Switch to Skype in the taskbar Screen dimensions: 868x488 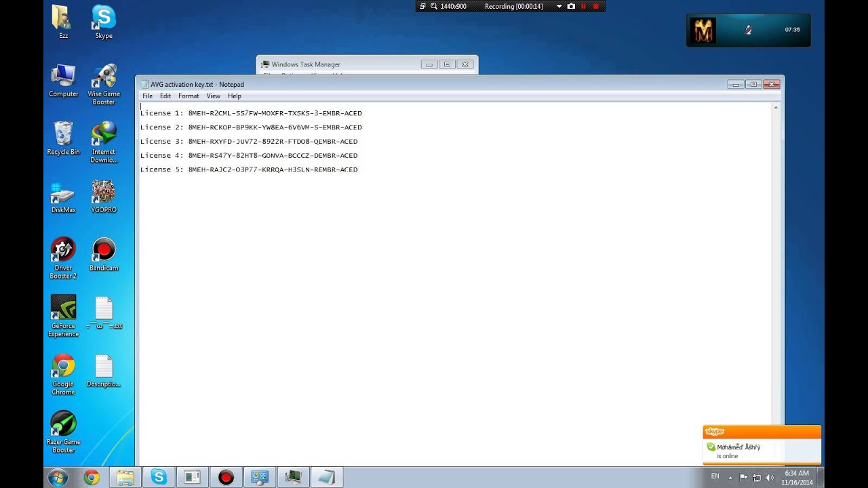159,477
